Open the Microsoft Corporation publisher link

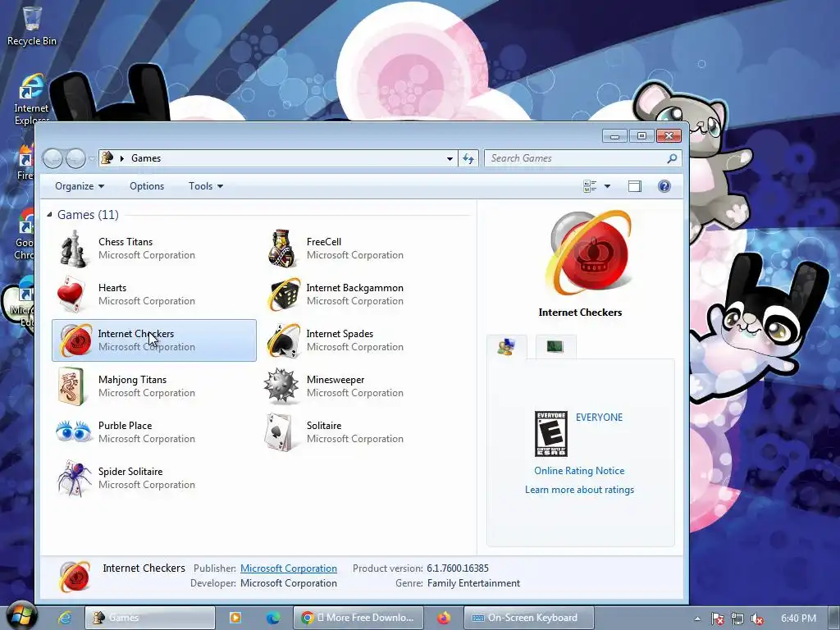click(x=288, y=568)
